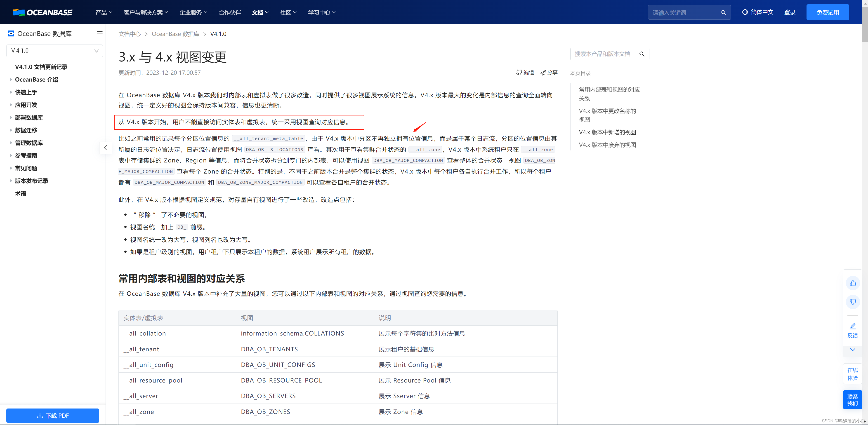Click the page vertical scrollbar thumb
The image size is (868, 425).
point(865,24)
